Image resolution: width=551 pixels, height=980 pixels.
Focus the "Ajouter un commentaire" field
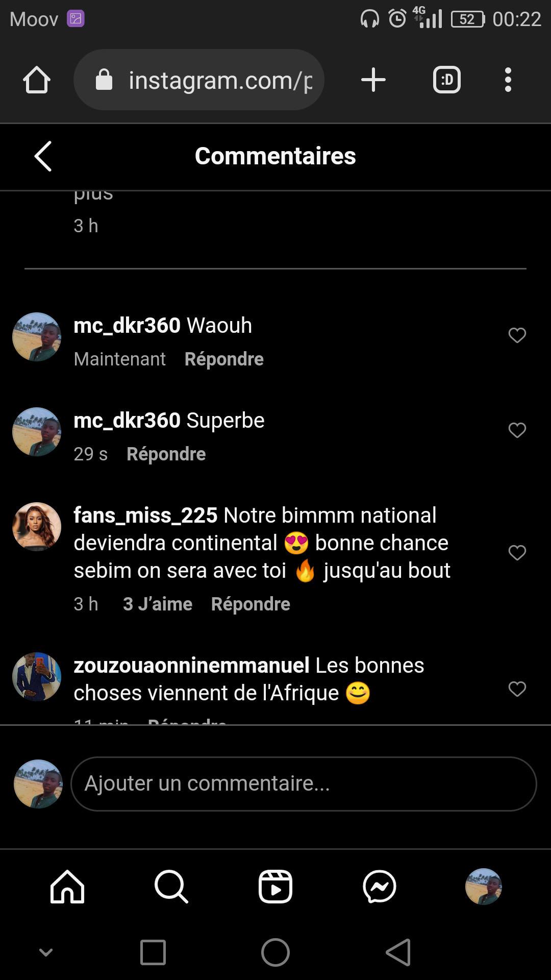pos(304,784)
